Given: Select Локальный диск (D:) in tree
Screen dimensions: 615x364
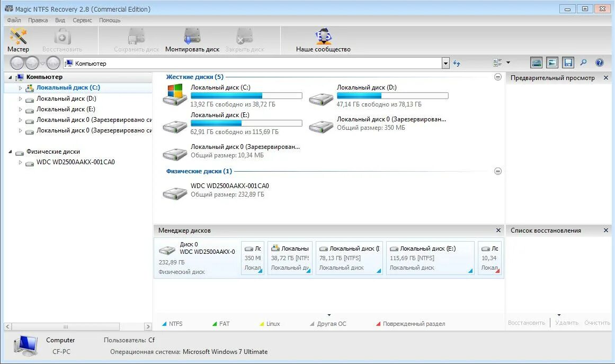Looking at the screenshot, I should tap(66, 99).
